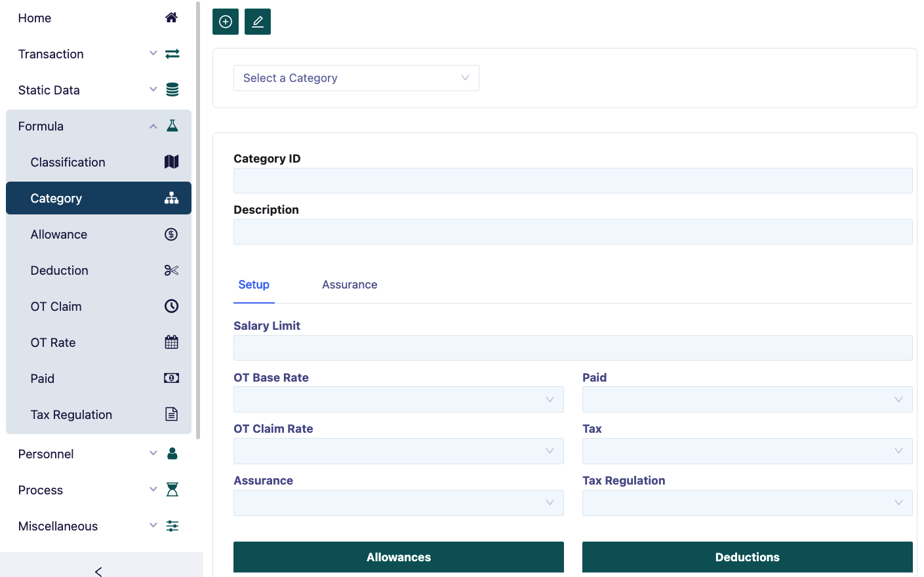Select the Setup tab

click(254, 285)
